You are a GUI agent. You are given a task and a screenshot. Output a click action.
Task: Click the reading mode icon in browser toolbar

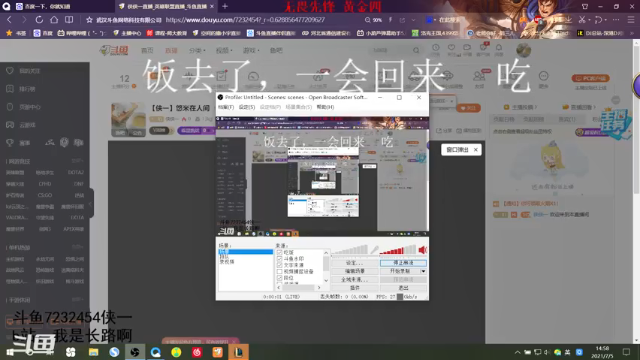69,20
